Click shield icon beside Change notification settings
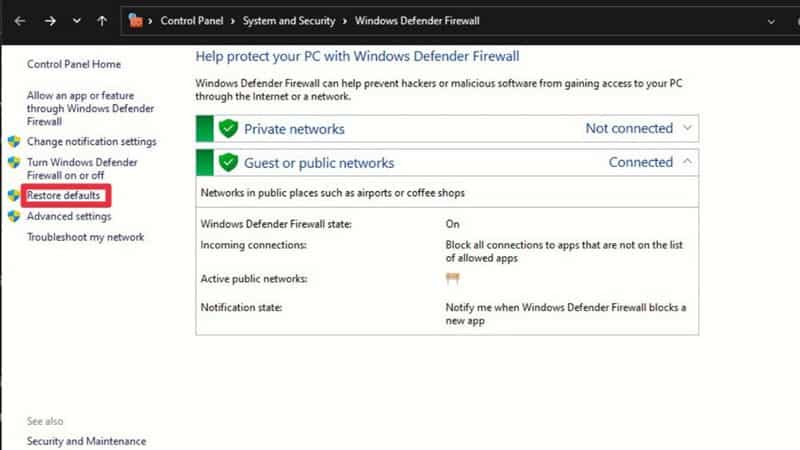The image size is (800, 450). tap(14, 142)
